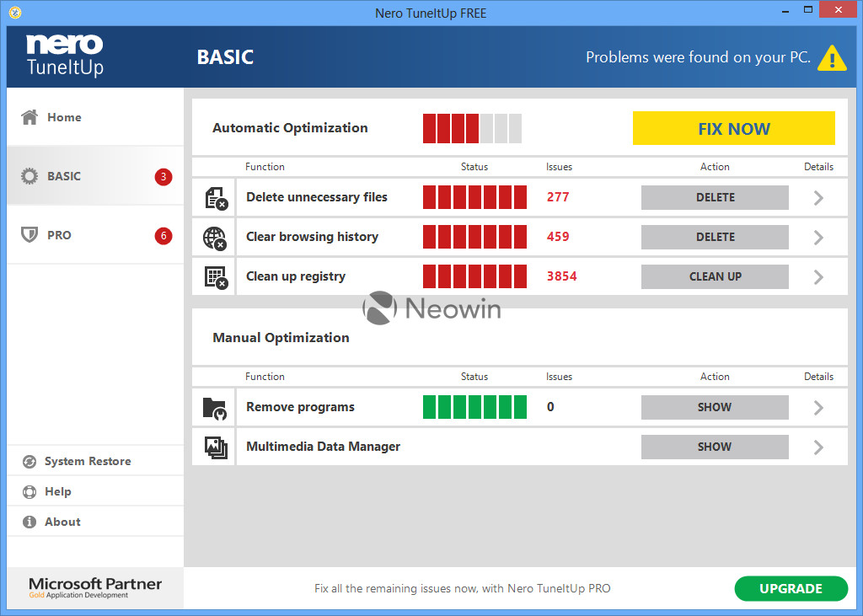Click the 3854 issues count
Viewport: 863px width, 616px height.
562,276
